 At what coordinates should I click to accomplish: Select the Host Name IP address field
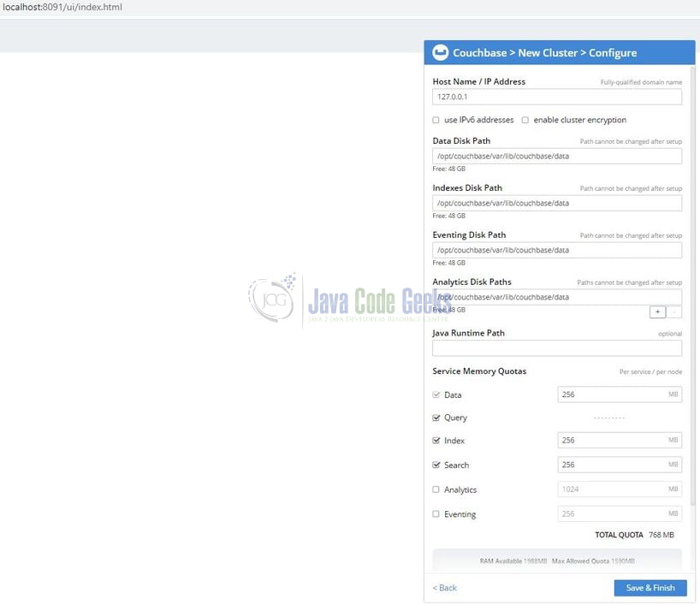point(556,97)
